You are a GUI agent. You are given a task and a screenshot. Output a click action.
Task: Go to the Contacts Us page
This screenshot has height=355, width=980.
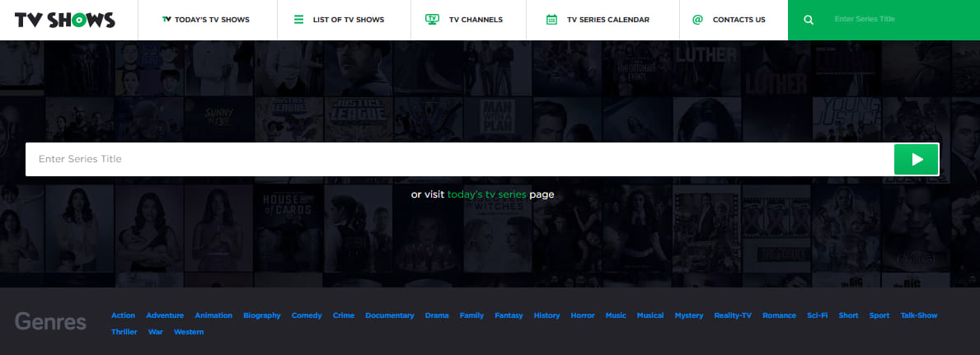pyautogui.click(x=739, y=20)
